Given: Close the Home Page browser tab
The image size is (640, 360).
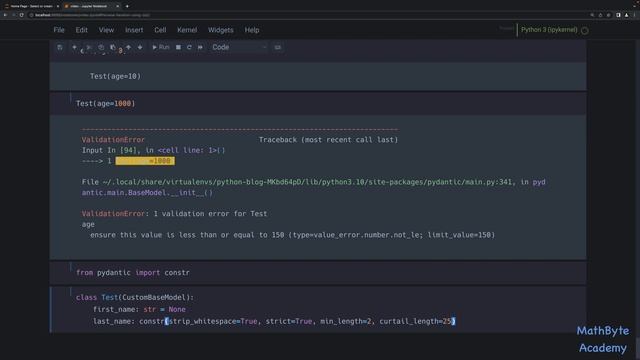Looking at the screenshot, I should tap(58, 6).
